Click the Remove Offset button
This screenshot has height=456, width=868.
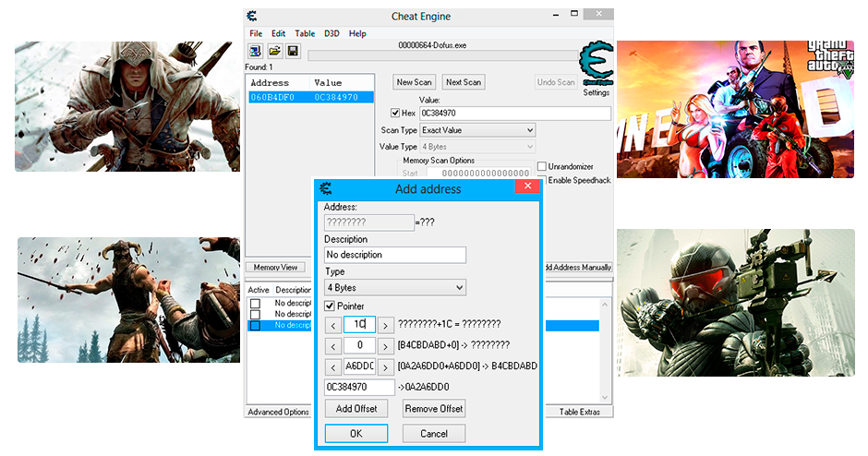point(433,408)
